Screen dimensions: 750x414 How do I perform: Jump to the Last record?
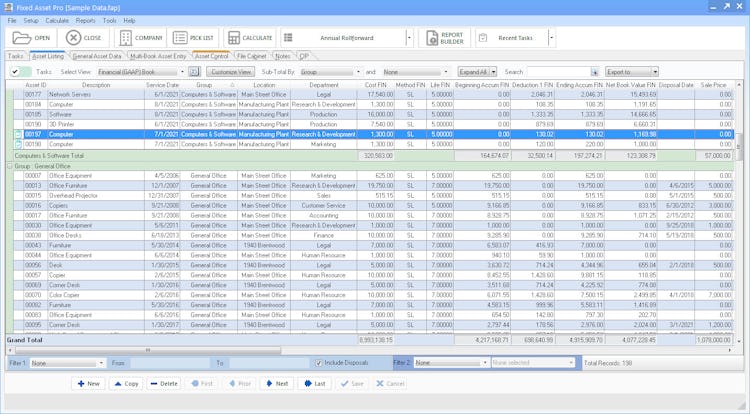coord(314,383)
